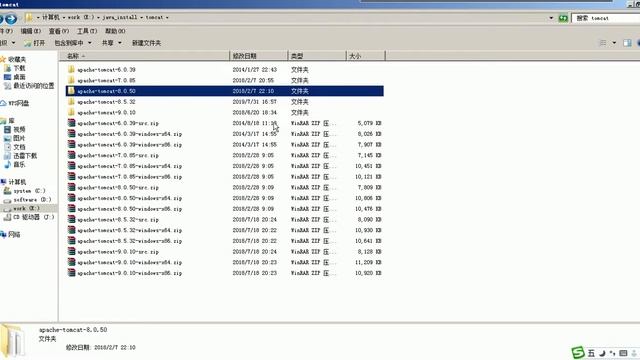This screenshot has height=360, width=640.
Task: Jump to work (E:) in the address breadcrumb
Action: click(x=81, y=18)
